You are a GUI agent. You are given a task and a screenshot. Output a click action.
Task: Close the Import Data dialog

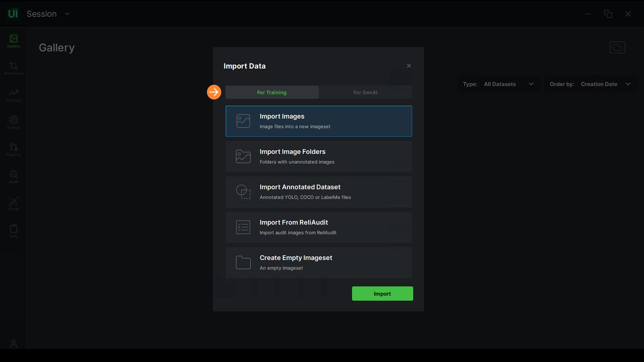tap(409, 66)
